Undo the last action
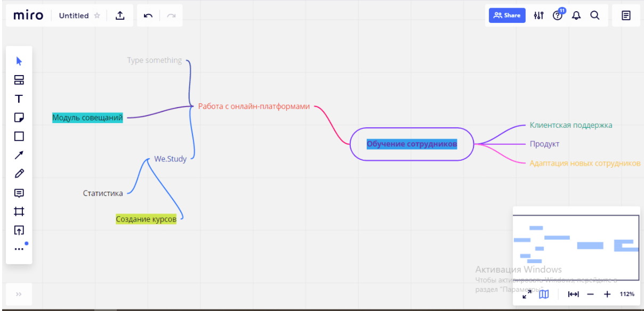This screenshot has width=644, height=311. [148, 16]
